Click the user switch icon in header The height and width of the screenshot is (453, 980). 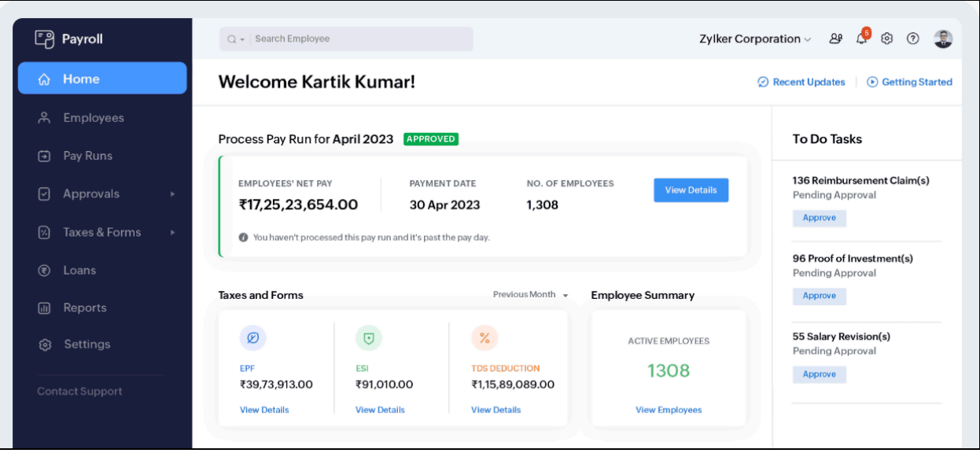835,39
